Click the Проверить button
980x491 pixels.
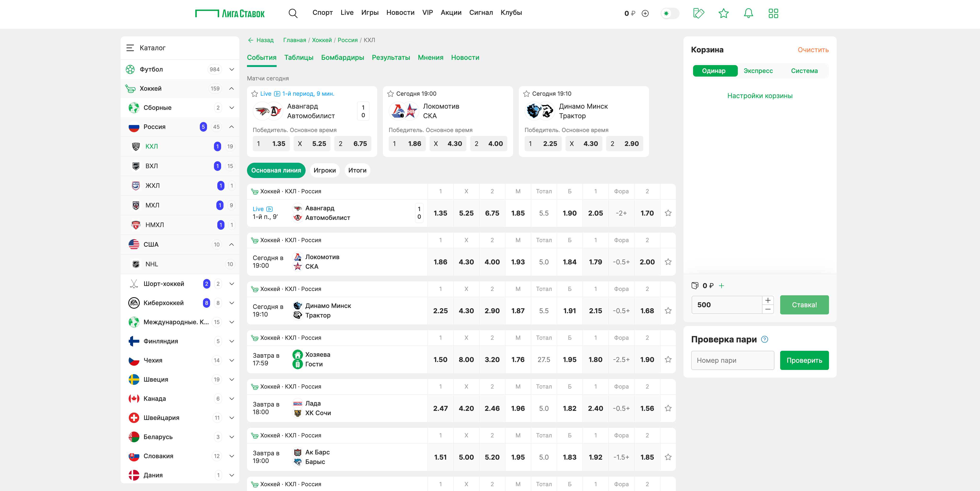[804, 360]
